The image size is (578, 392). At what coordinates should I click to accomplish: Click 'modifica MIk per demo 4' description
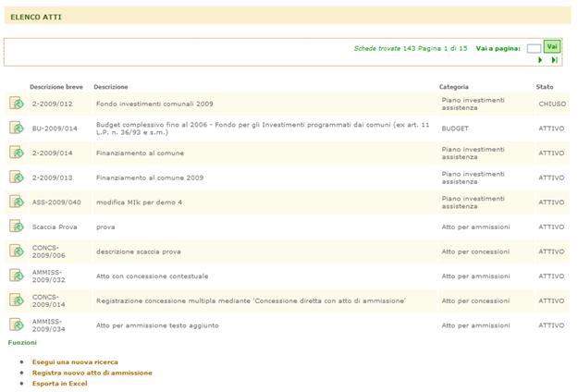(139, 202)
